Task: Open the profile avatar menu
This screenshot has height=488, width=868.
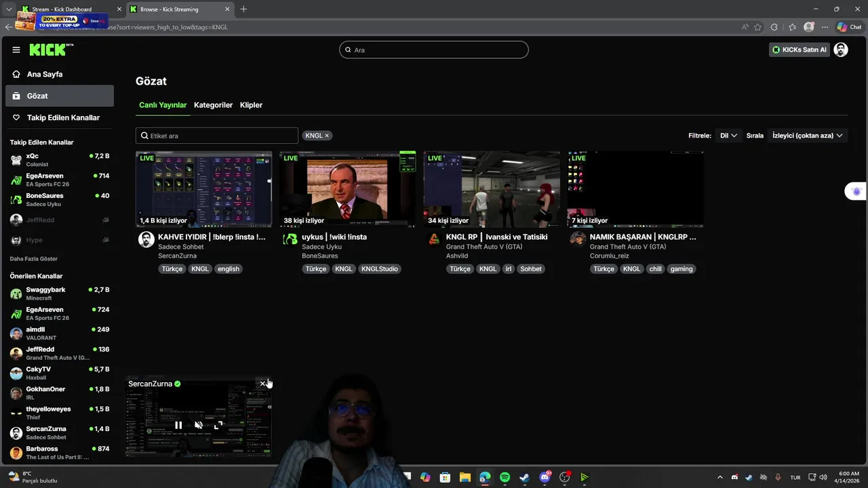Action: 841,49
